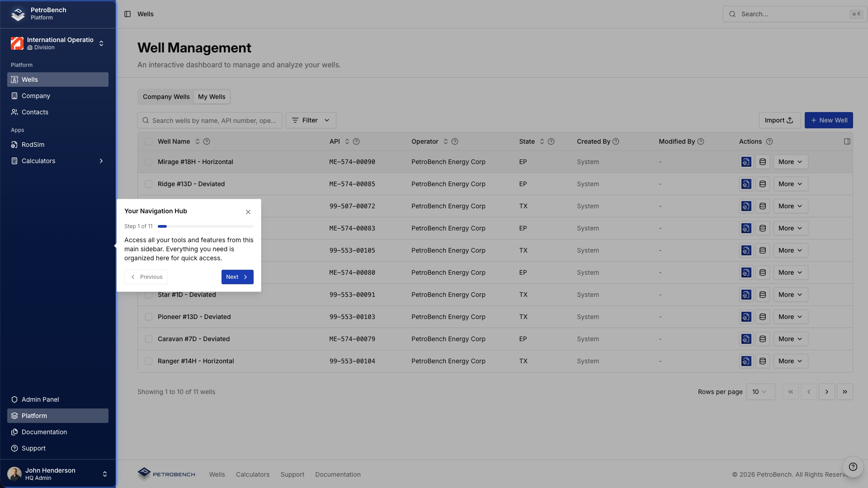This screenshot has height=488, width=868.
Task: Click the search magnifier in the top bar
Action: pos(732,14)
